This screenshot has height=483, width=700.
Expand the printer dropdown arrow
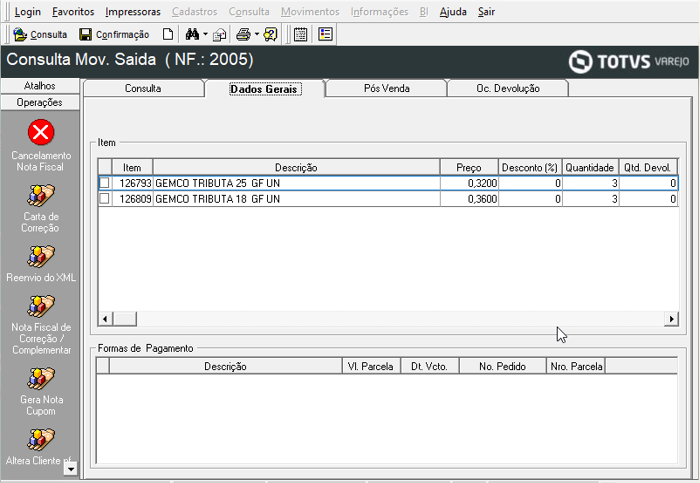(257, 34)
